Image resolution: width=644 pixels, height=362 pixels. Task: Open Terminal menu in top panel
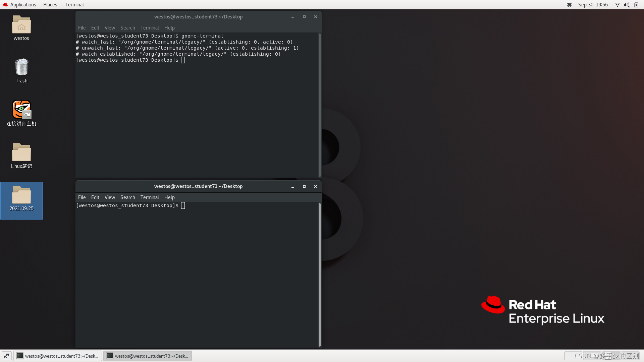tap(74, 5)
